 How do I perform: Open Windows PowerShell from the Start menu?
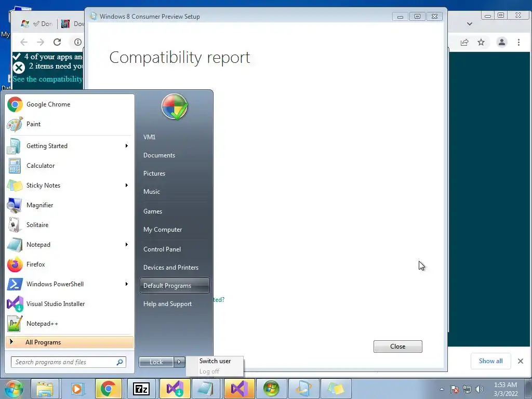point(70,284)
